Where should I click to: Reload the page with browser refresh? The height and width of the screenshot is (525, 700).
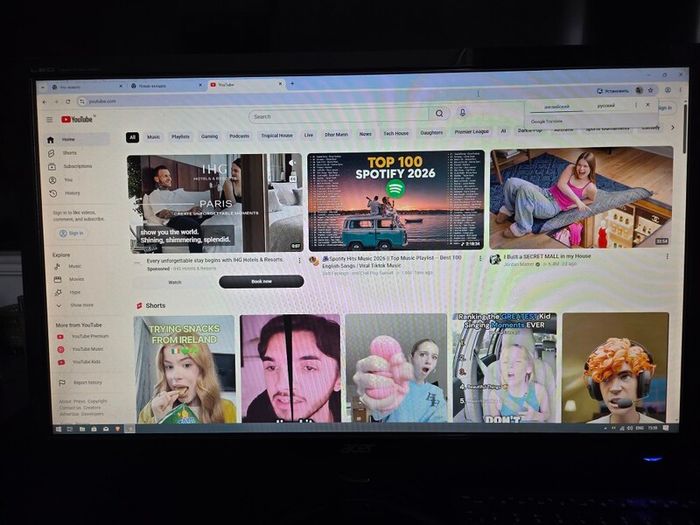coord(68,102)
